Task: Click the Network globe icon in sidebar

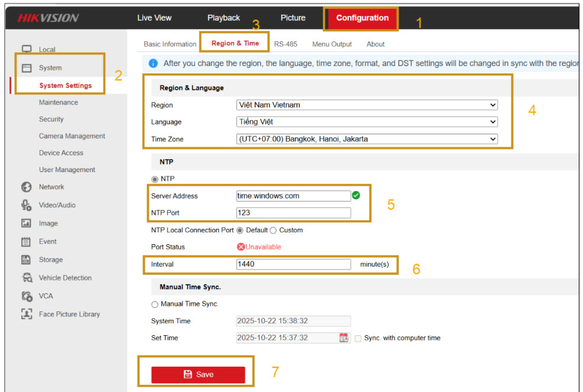Action: pyautogui.click(x=26, y=187)
